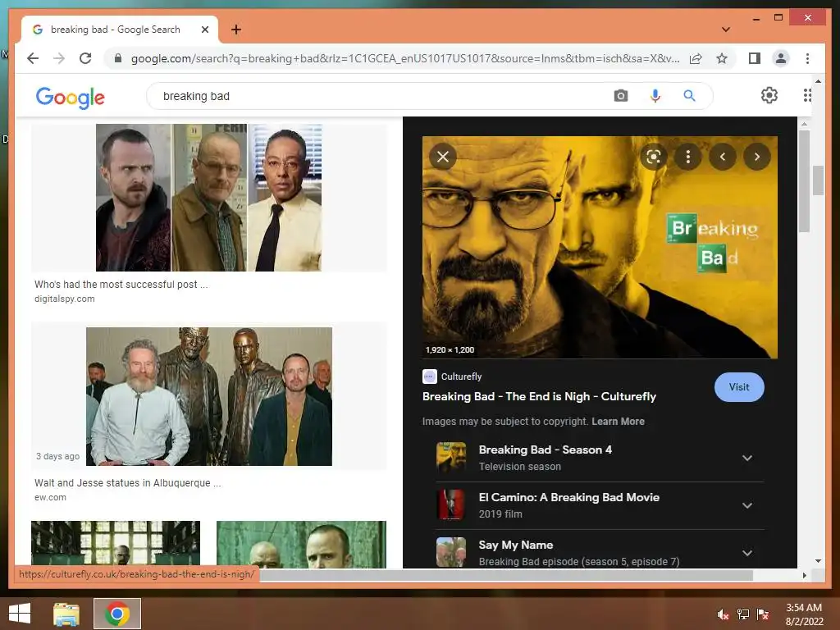Open the Google apps grid
The image size is (840, 630).
pos(807,95)
